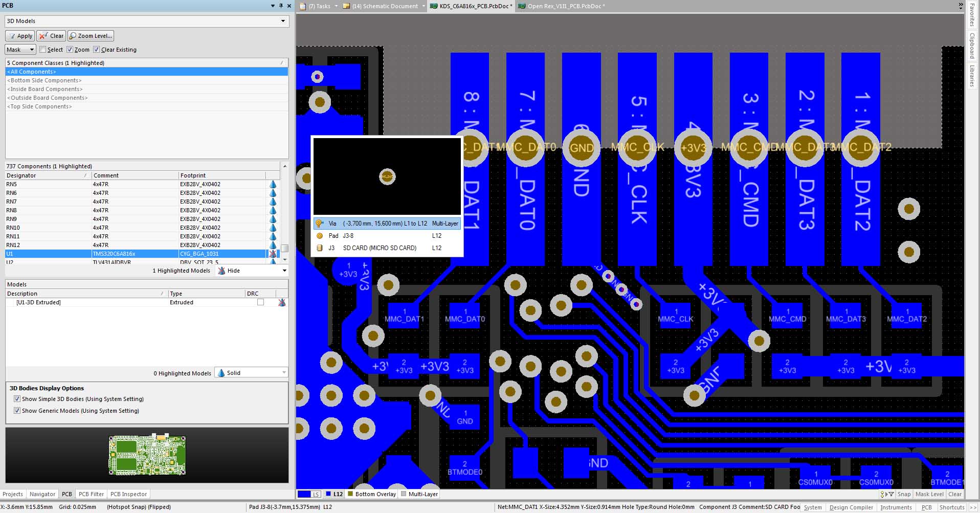Click the board thumbnail preview
Screen dimensions: 980x513
click(x=147, y=455)
